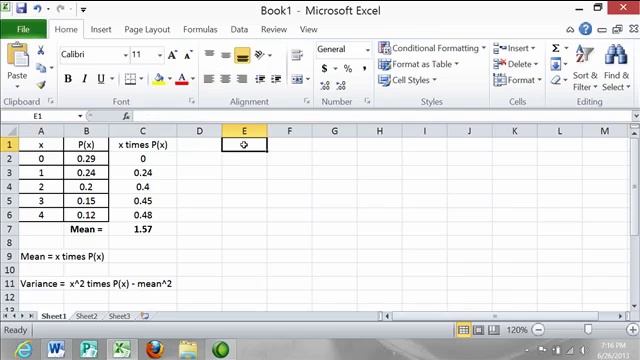Switch to Sheet2 worksheet tab
This screenshot has height=360, width=640.
coord(87,316)
